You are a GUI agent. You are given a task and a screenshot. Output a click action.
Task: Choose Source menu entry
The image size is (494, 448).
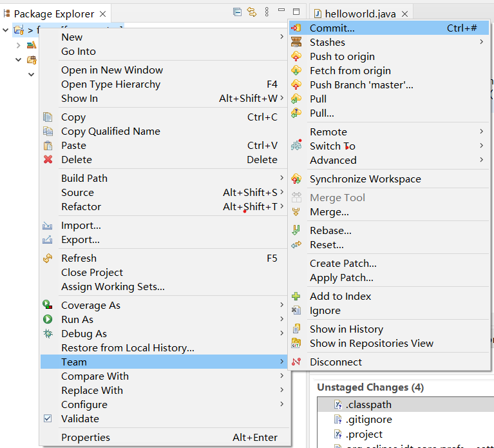click(x=164, y=192)
